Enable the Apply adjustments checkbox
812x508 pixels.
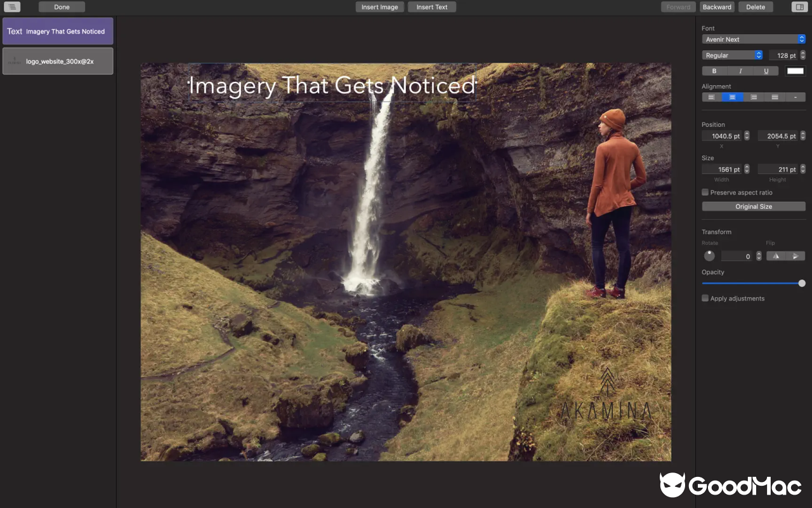pos(705,298)
